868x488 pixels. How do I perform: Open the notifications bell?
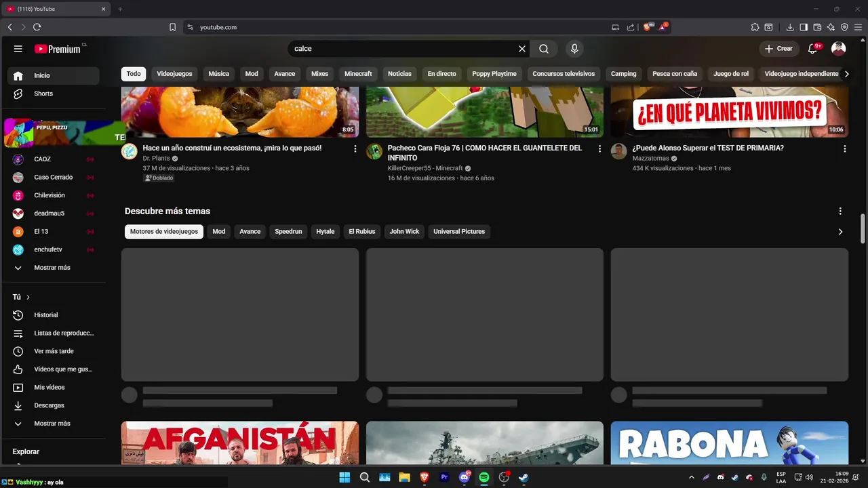(x=813, y=49)
